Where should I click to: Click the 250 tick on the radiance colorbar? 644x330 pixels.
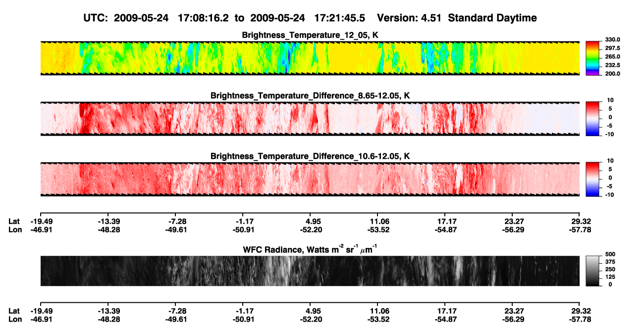[x=610, y=270]
